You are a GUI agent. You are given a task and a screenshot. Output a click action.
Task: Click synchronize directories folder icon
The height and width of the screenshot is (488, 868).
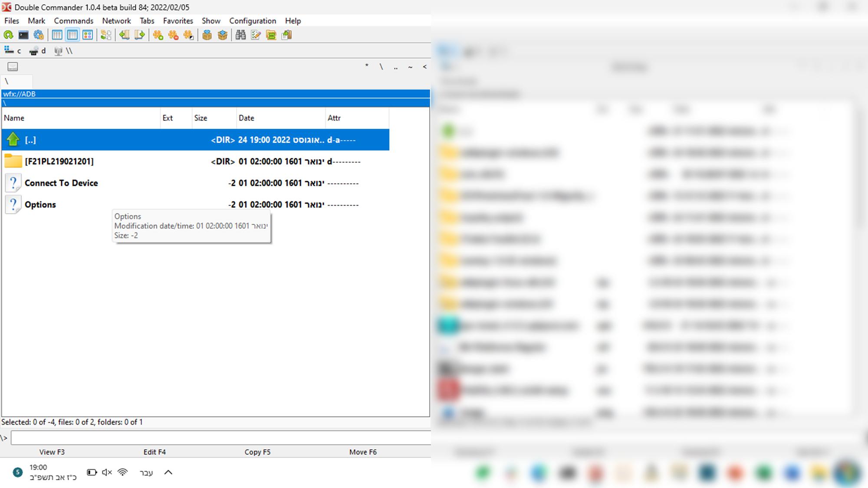point(271,35)
